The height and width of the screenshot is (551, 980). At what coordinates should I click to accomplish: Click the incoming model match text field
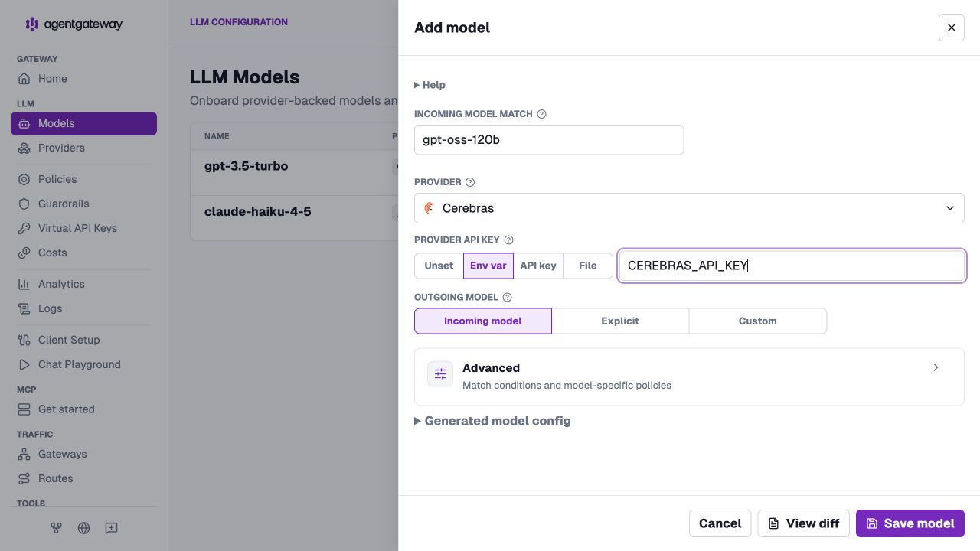click(x=549, y=140)
